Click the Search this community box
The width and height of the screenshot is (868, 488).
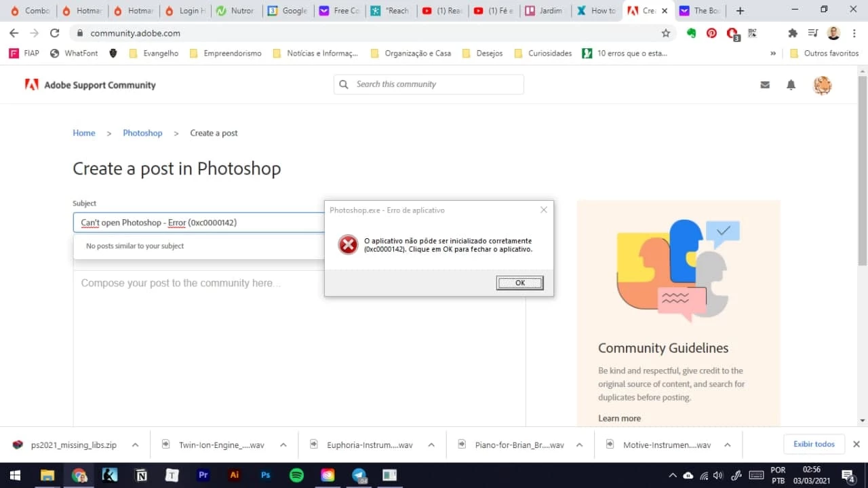[429, 84]
